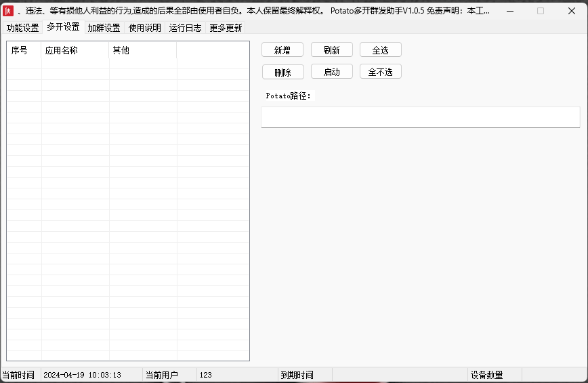
Task: Click the 刷新 button
Action: (331, 50)
